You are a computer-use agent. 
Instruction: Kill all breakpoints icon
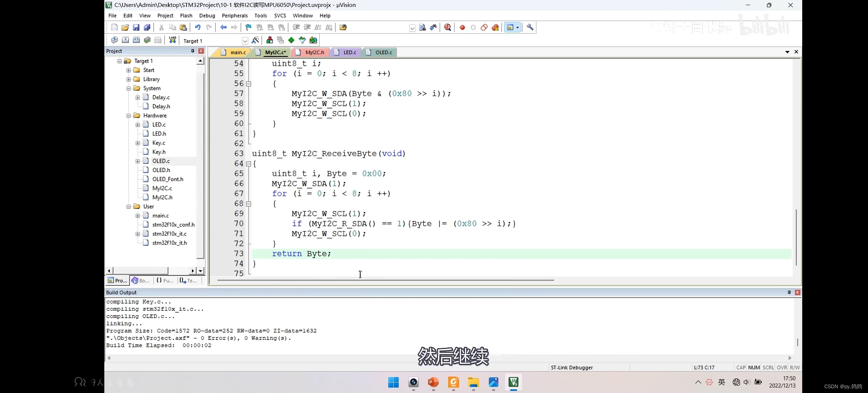point(495,27)
